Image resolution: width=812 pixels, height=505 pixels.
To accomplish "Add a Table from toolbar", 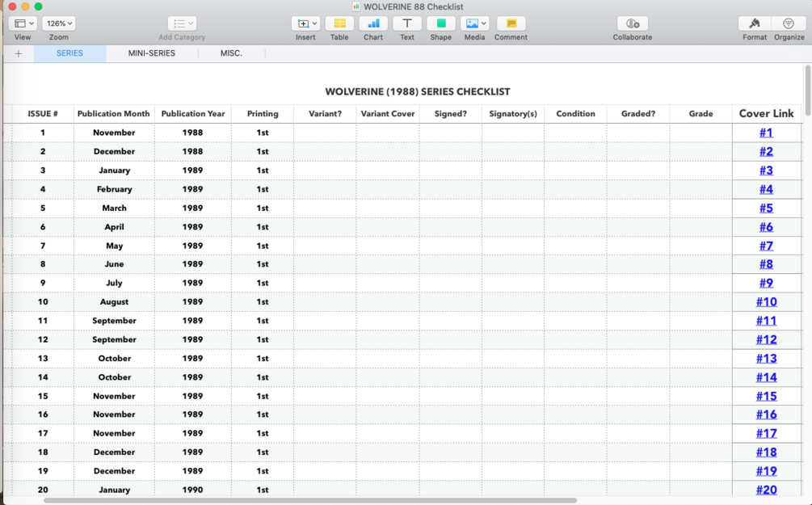I will pos(339,23).
